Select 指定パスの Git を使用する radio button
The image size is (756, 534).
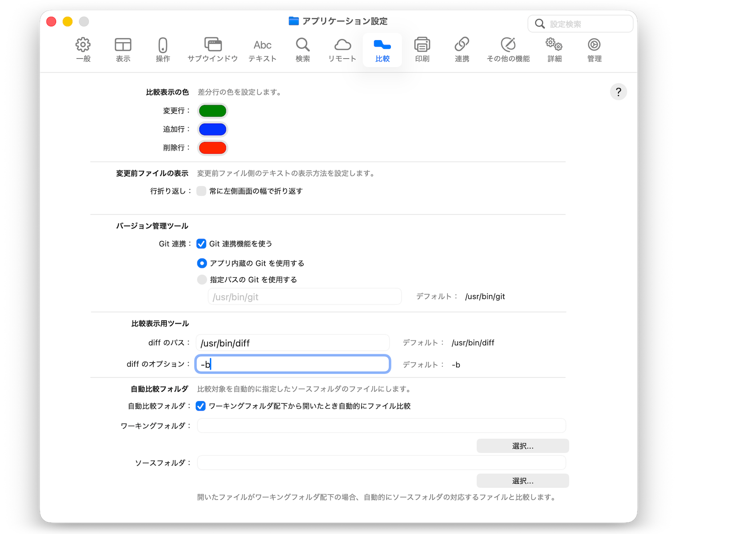[202, 280]
